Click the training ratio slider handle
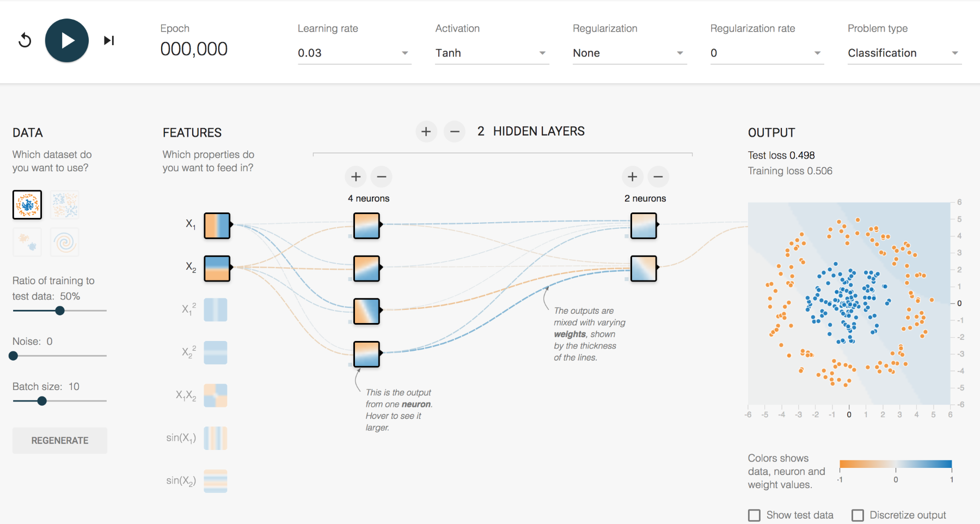The height and width of the screenshot is (524, 980). point(60,310)
